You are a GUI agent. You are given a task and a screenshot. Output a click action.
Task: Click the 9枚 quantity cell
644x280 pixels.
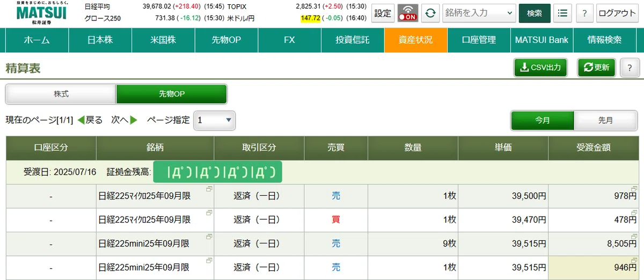click(x=413, y=244)
